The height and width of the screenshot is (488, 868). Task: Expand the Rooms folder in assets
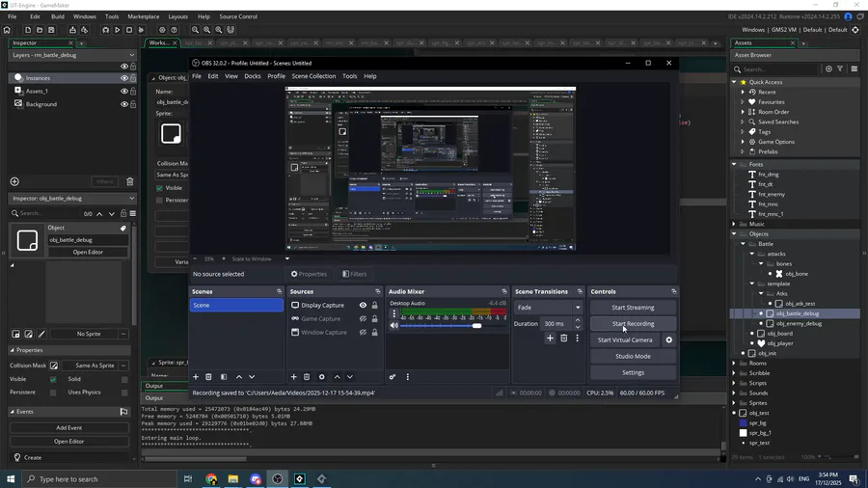click(x=735, y=364)
